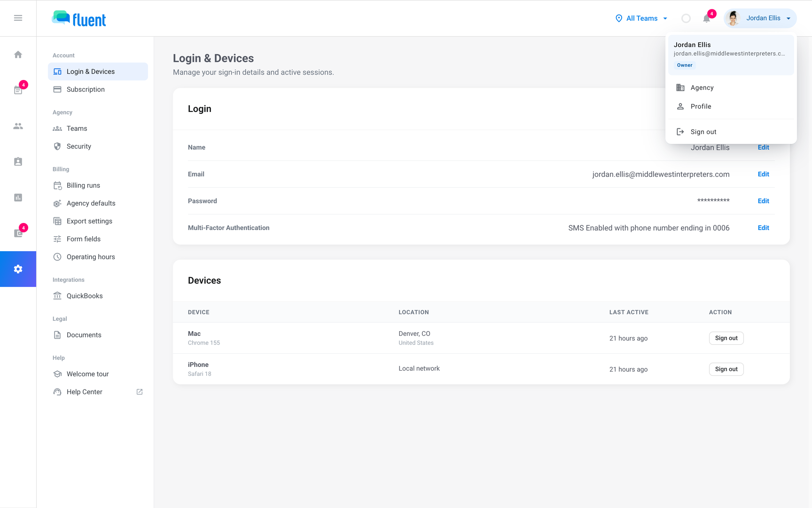The image size is (812, 508).
Task: Open the wallet icon with badge in left rail
Action: (x=18, y=233)
